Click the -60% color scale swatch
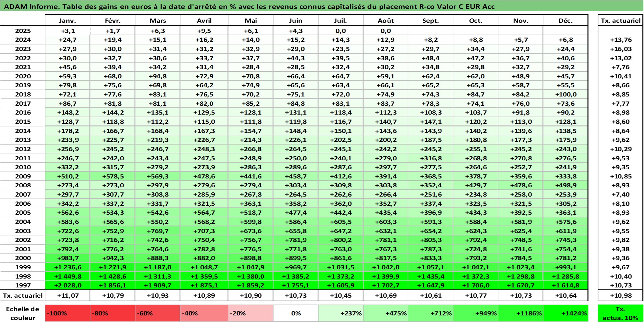The width and height of the screenshot is (644, 322). (x=158, y=313)
